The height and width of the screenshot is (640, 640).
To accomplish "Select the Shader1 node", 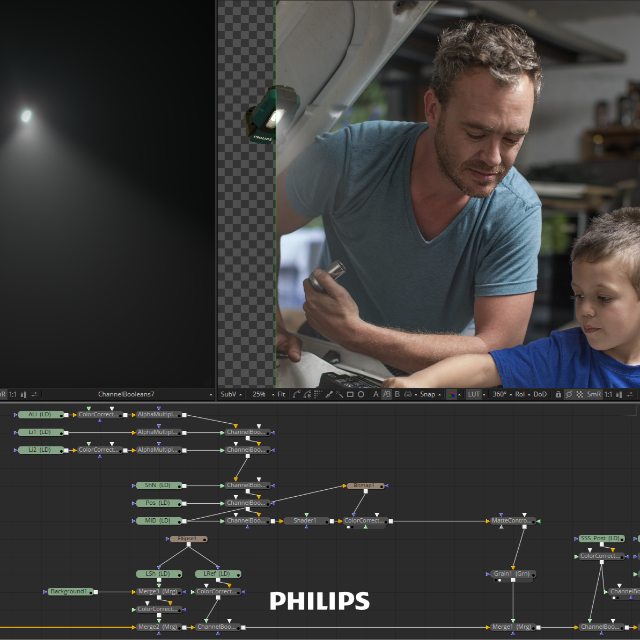I will pyautogui.click(x=304, y=521).
